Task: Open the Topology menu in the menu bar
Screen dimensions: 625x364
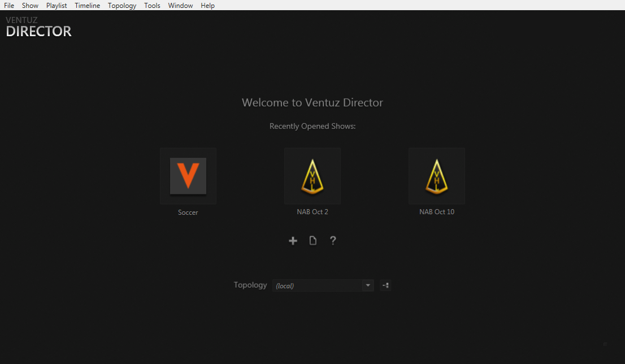Action: click(122, 5)
